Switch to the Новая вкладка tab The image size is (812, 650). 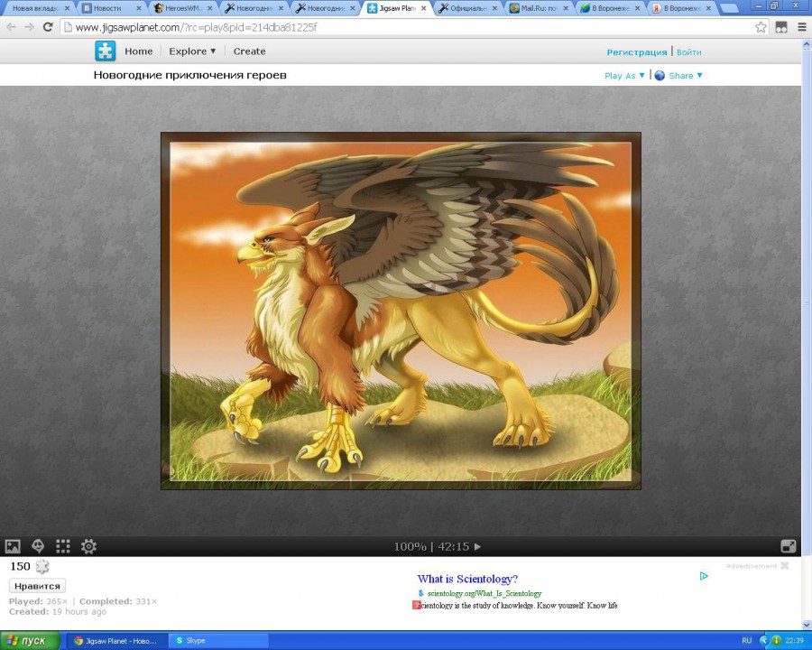point(38,8)
